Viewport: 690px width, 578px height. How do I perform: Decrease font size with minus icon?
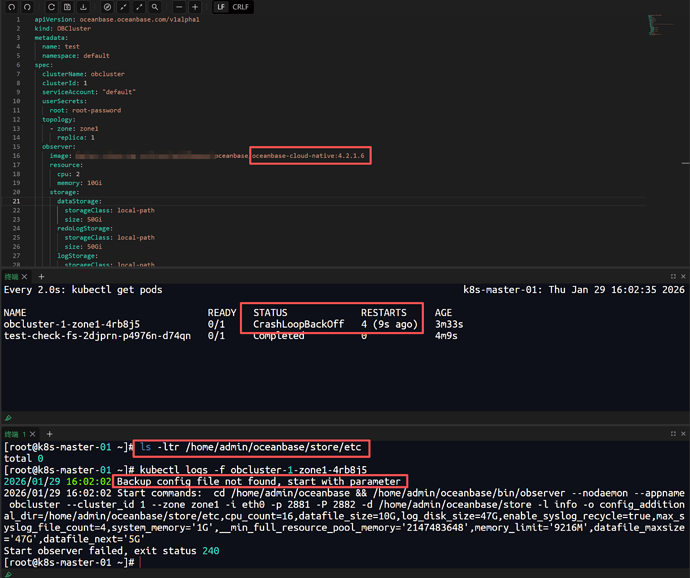click(x=180, y=7)
